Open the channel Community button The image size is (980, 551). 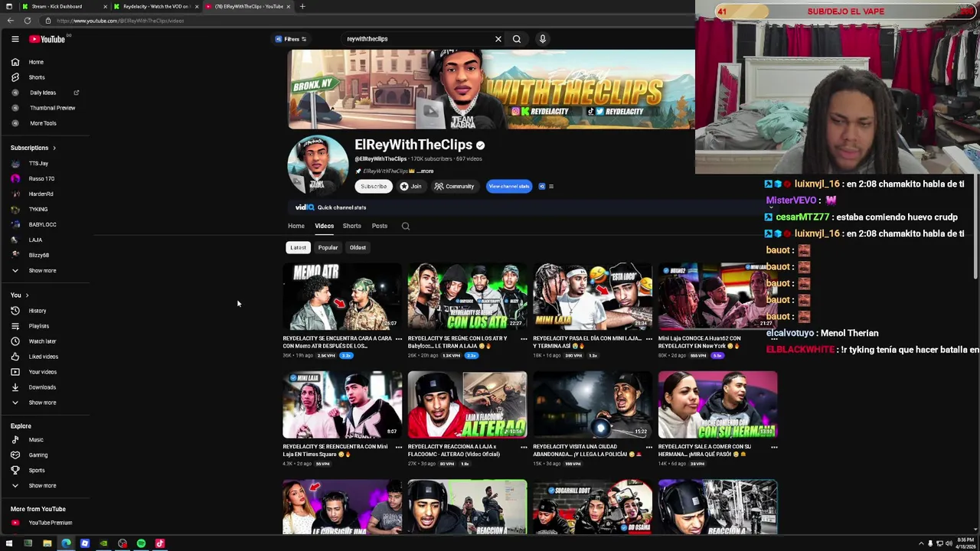pos(455,187)
